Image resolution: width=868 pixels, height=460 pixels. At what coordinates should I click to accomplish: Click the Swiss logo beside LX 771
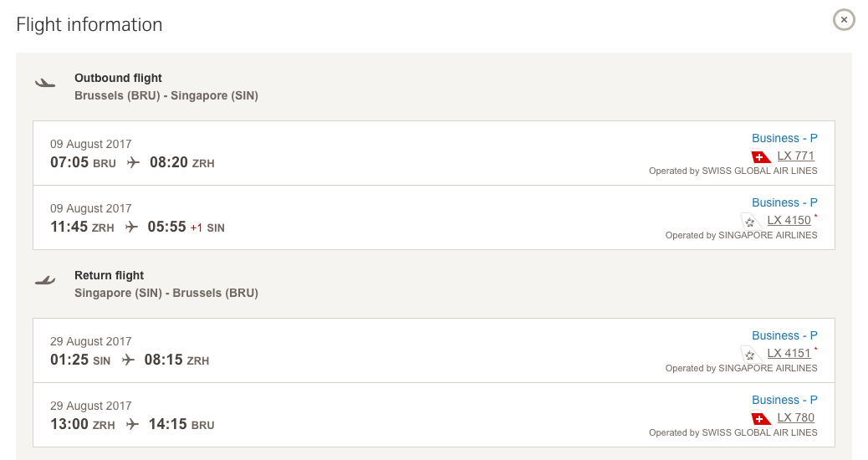coord(761,156)
